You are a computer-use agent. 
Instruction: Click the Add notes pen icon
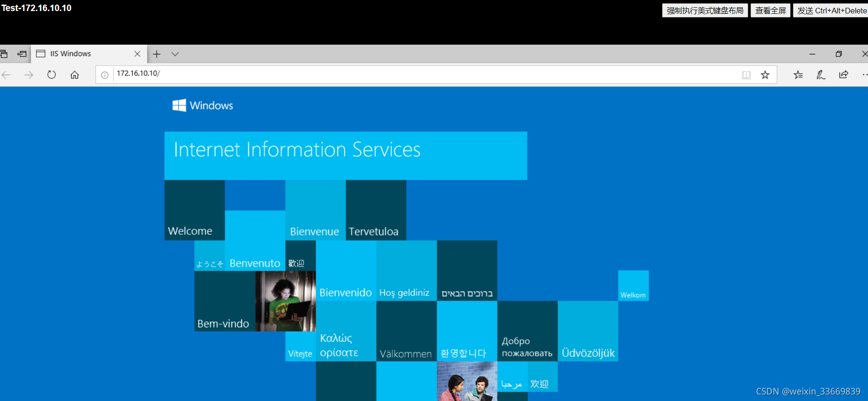(821, 75)
